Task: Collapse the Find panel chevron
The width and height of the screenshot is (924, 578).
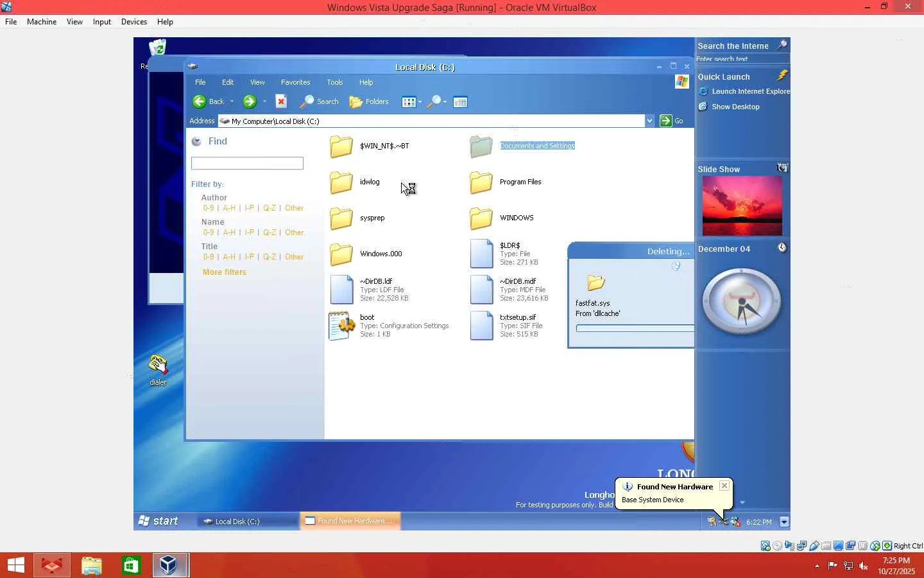Action: [196, 141]
